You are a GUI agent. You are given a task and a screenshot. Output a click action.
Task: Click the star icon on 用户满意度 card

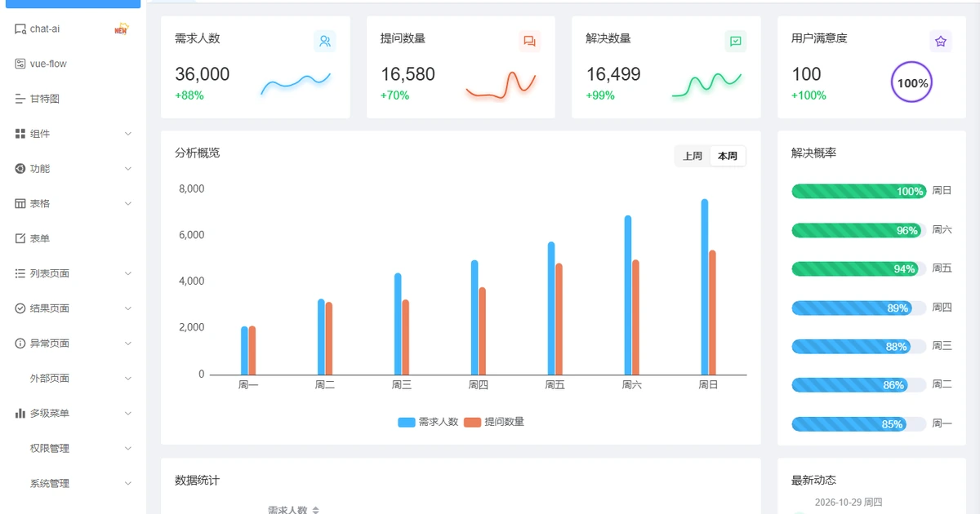(941, 41)
